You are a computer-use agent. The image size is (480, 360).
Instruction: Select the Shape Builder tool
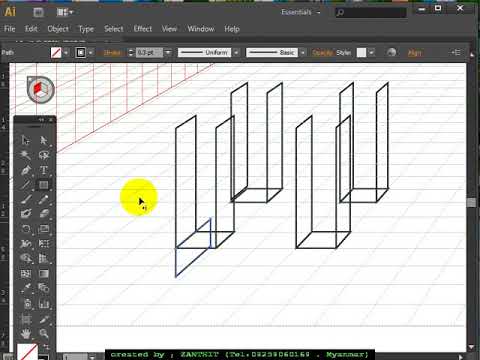26,258
